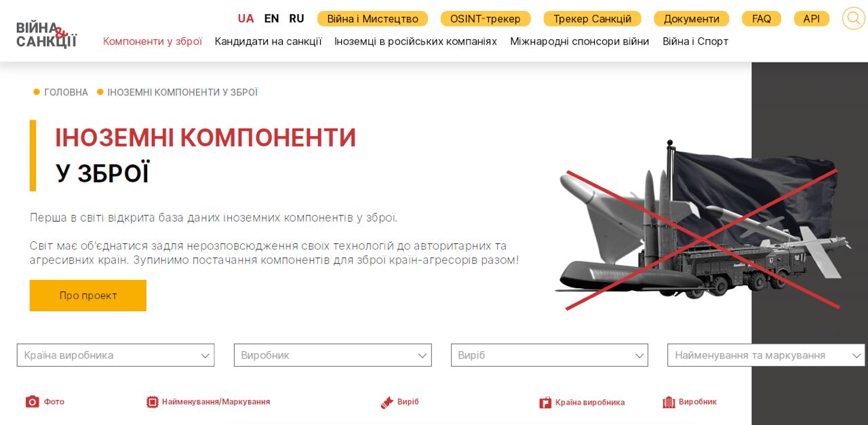Viewport: 868px width, 425px height.
Task: Open the Найменування та маркування dropdown
Action: (766, 355)
